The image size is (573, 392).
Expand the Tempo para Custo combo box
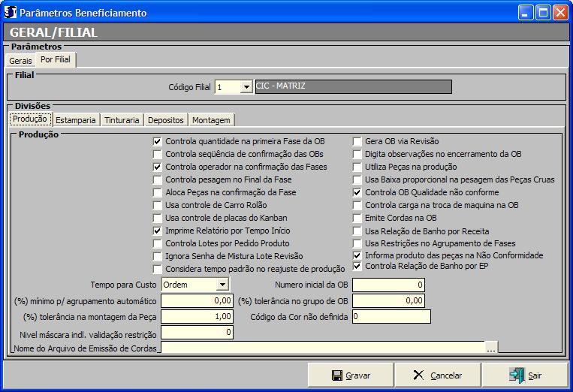click(222, 285)
